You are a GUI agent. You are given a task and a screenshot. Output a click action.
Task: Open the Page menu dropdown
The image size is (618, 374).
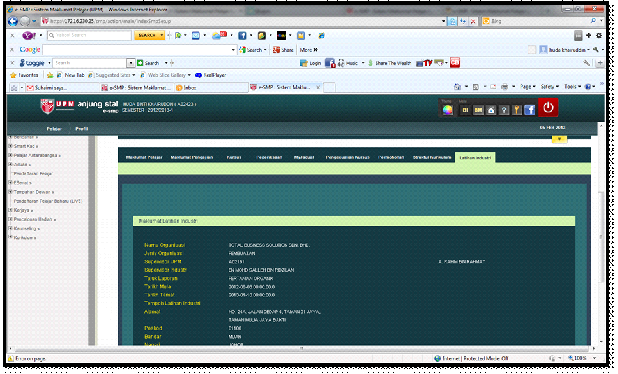point(528,86)
